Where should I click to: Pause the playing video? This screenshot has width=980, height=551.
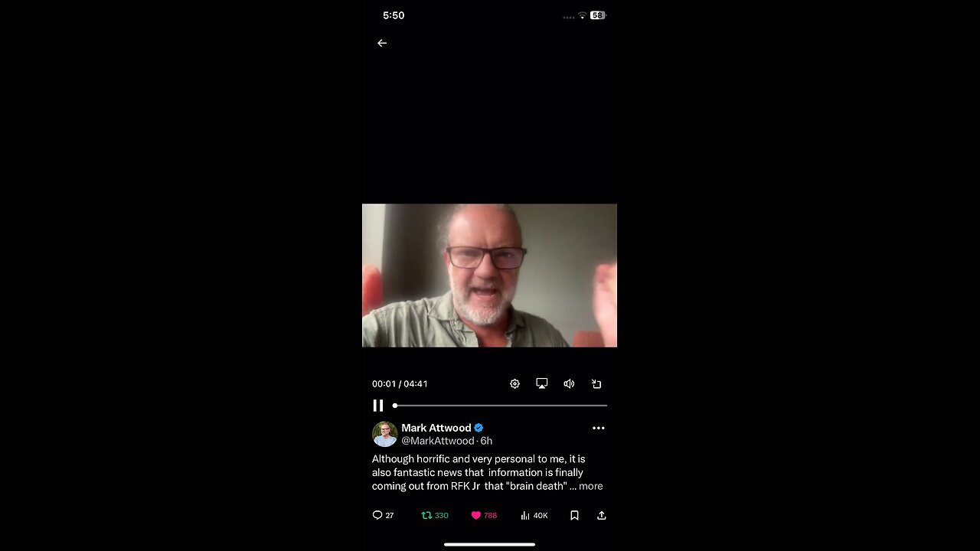coord(378,406)
